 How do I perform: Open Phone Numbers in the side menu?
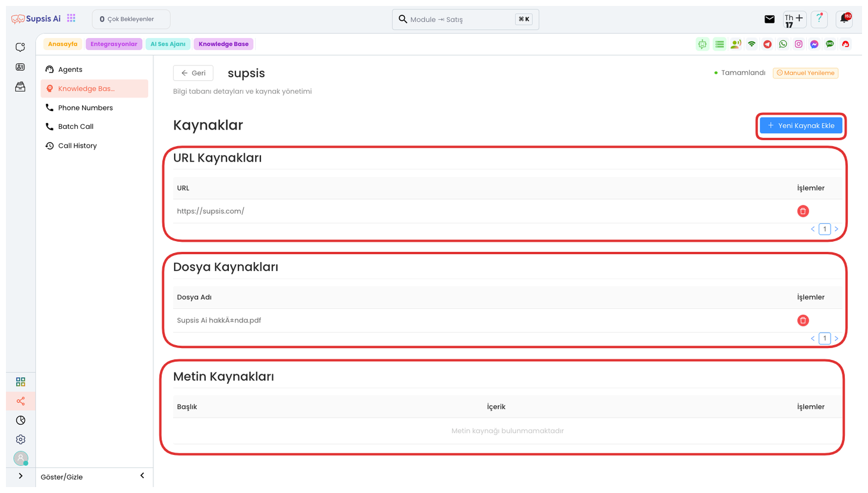point(94,108)
